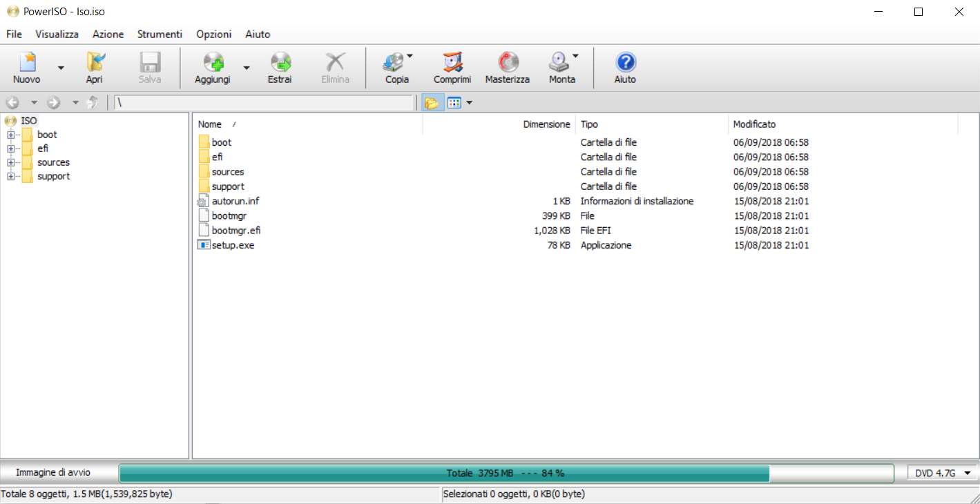Click the Masterizza burn icon

coord(508,63)
